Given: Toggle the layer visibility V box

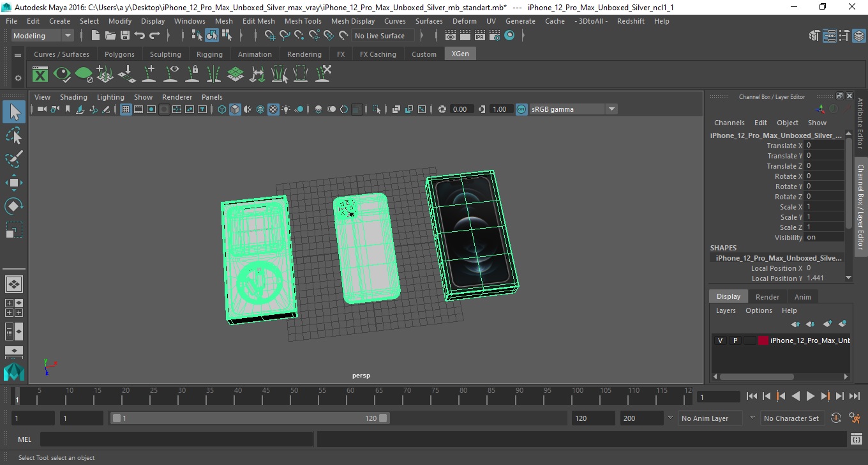Looking at the screenshot, I should coord(721,340).
